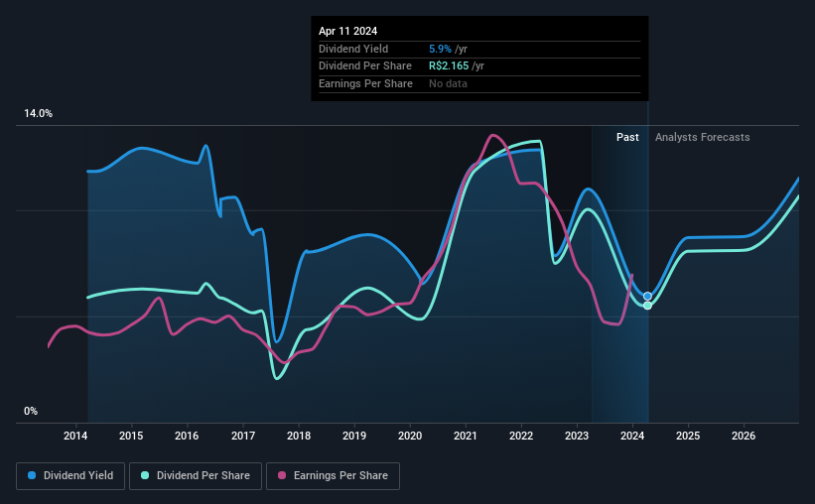
Task: Click the 2014 x-axis label
Action: click(75, 436)
